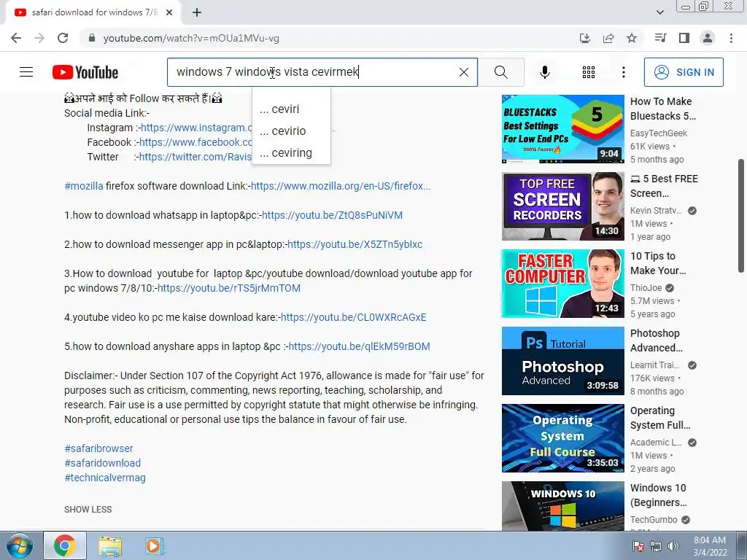
Task: Visit the ThioJoe channel name
Action: [x=646, y=287]
